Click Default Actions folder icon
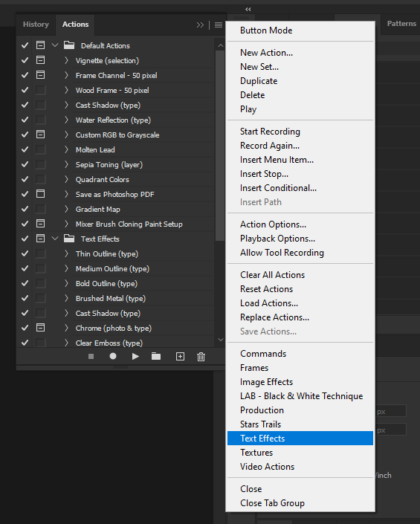The image size is (420, 524). (x=69, y=45)
